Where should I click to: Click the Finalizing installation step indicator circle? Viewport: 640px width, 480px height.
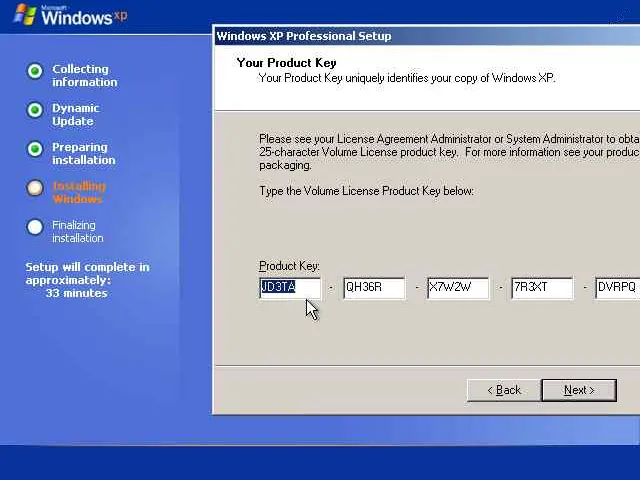(x=35, y=227)
